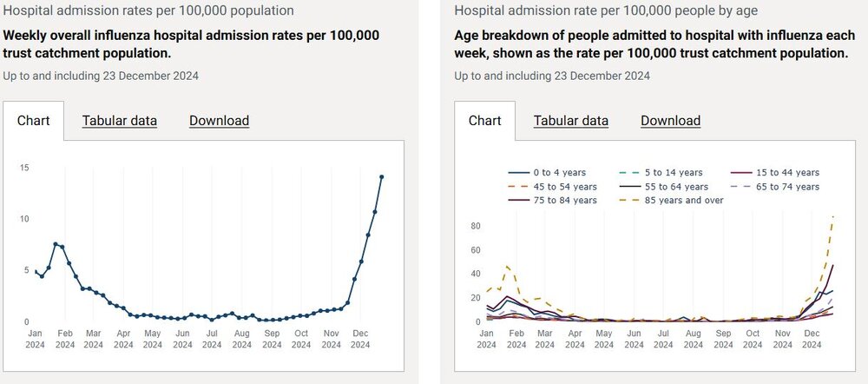Image resolution: width=868 pixels, height=384 pixels.
Task: Select Chart tab for age breakdown
Action: tap(485, 121)
